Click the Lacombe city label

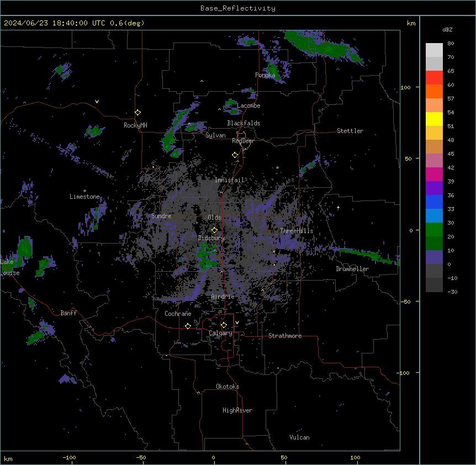click(x=248, y=105)
